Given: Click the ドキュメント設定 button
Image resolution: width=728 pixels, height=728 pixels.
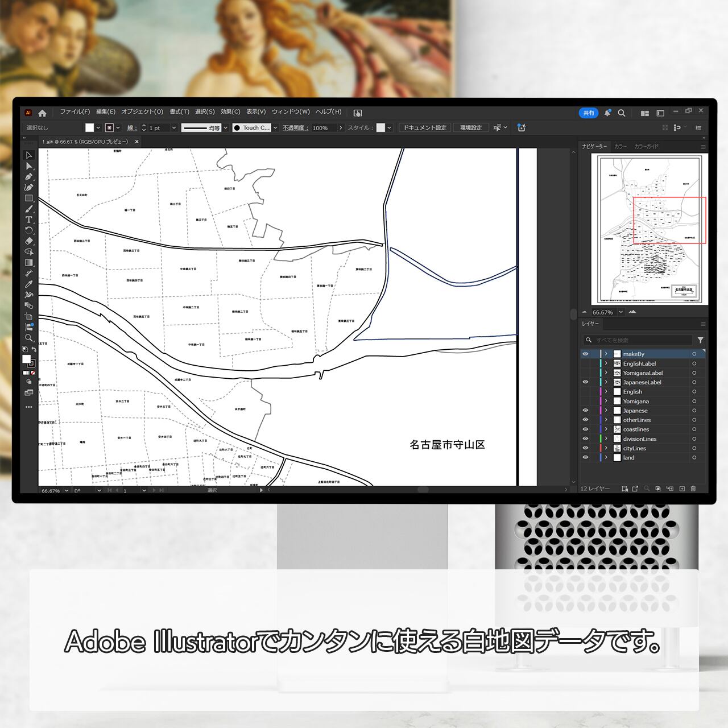Looking at the screenshot, I should tap(425, 128).
